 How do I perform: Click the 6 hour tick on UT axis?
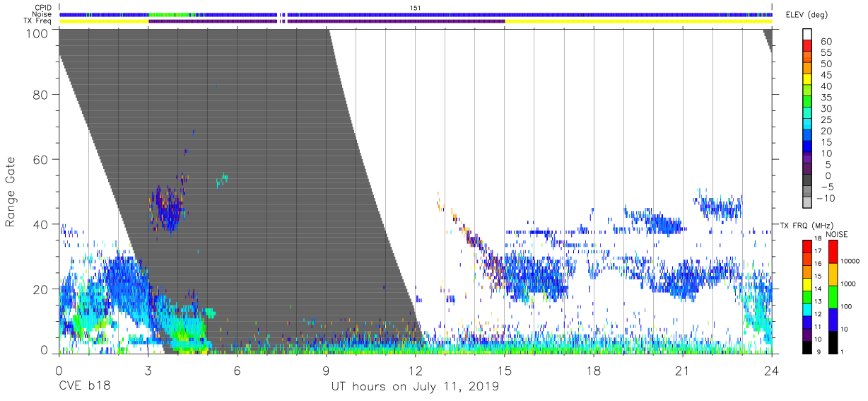237,370
